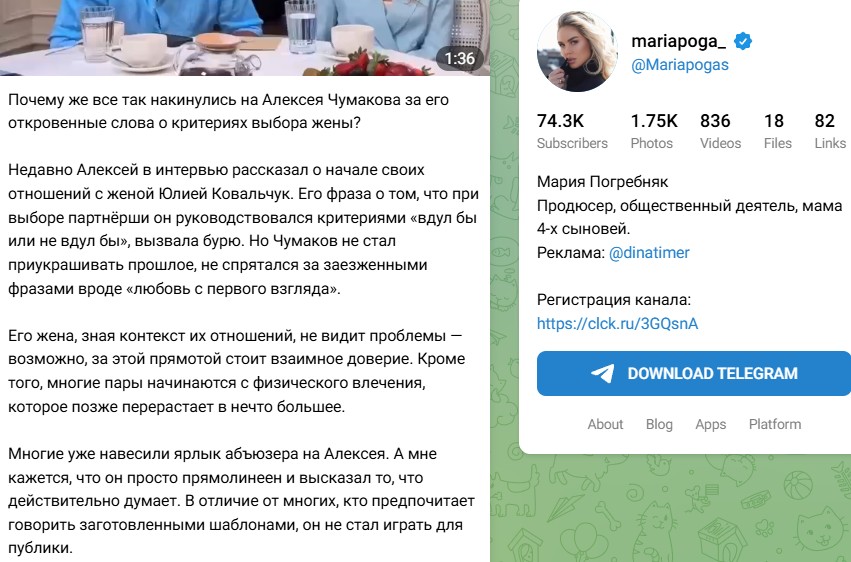Image resolution: width=851 pixels, height=562 pixels.
Task: Open the Apps footer link
Action: click(x=710, y=424)
